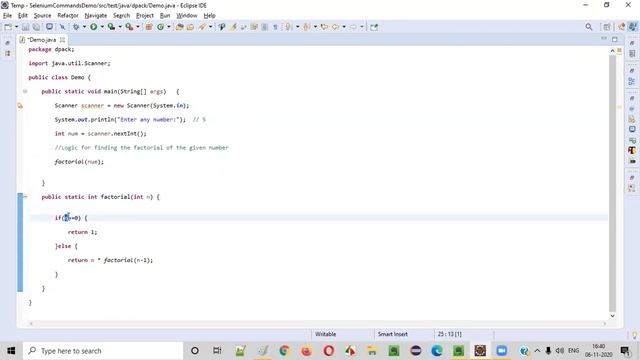Click the volume speaker tray icon
This screenshot has width=640, height=360.
pyautogui.click(x=560, y=351)
